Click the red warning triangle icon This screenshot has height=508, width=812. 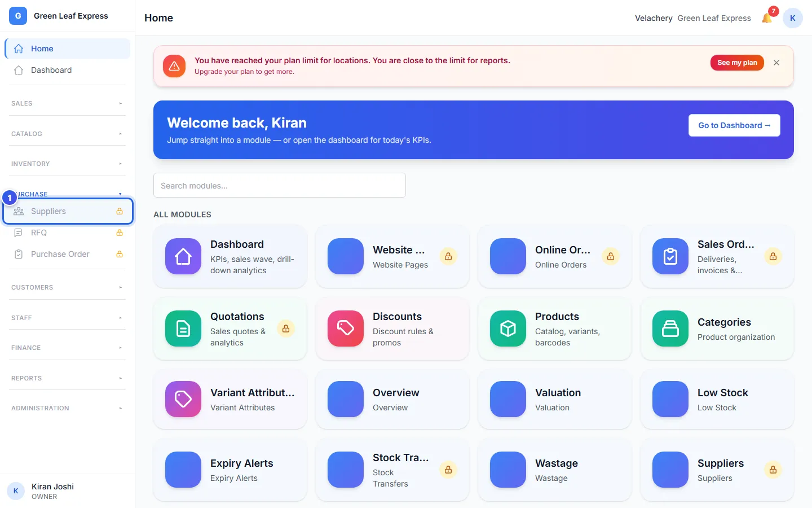(174, 66)
